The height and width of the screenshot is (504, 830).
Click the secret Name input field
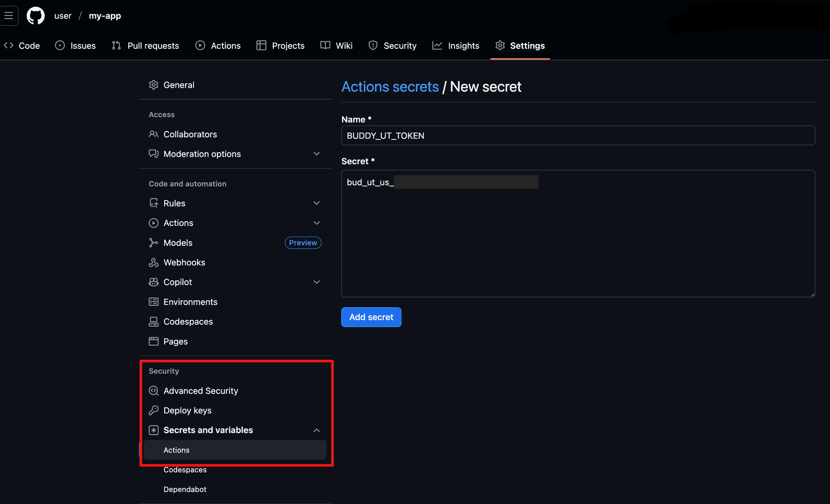click(578, 135)
